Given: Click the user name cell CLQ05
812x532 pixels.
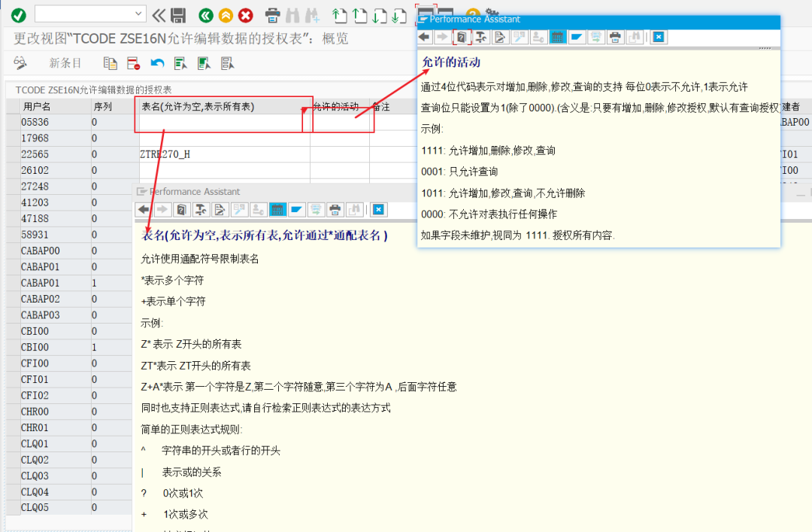Looking at the screenshot, I should tap(55, 508).
